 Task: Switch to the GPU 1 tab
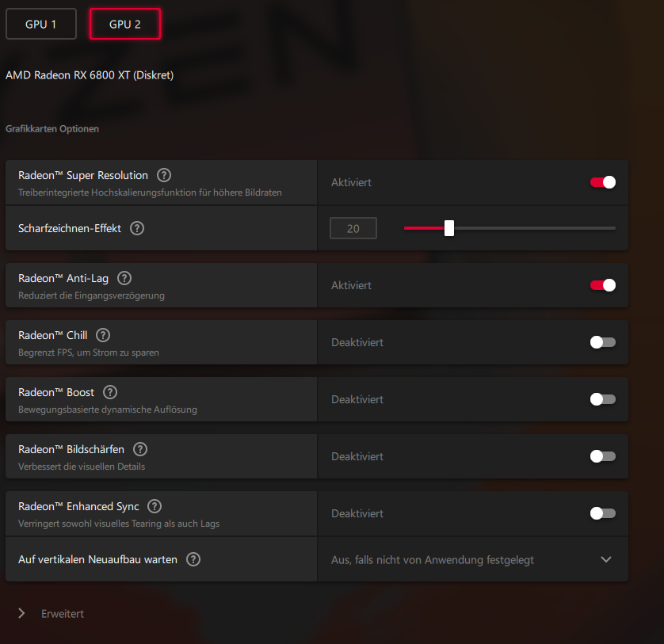(x=41, y=24)
